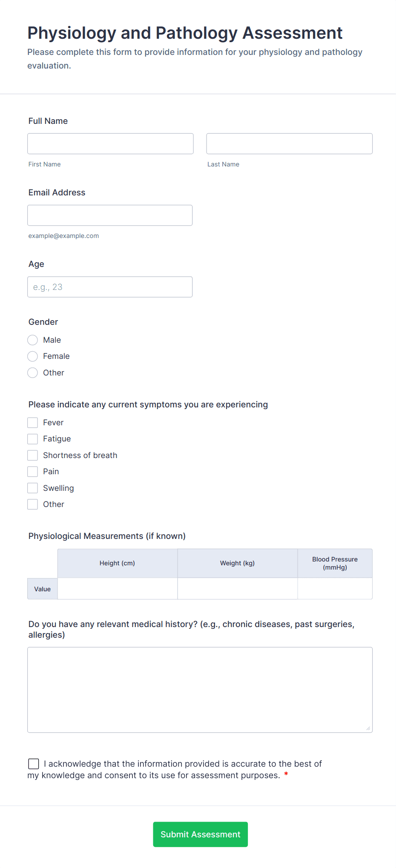Click the Age input field
Screen dimensions: 396x868
tap(110, 287)
